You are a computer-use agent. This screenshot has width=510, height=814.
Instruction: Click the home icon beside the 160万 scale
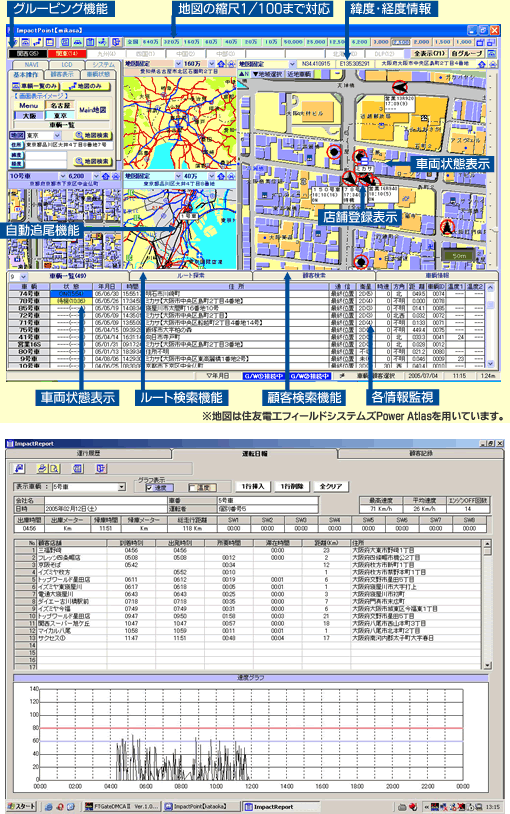click(x=221, y=63)
